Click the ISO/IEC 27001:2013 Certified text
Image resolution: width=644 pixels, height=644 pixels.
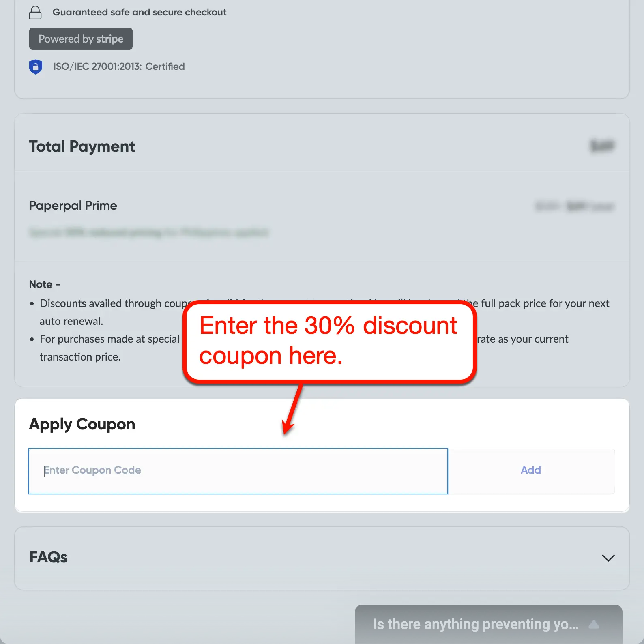tap(118, 67)
